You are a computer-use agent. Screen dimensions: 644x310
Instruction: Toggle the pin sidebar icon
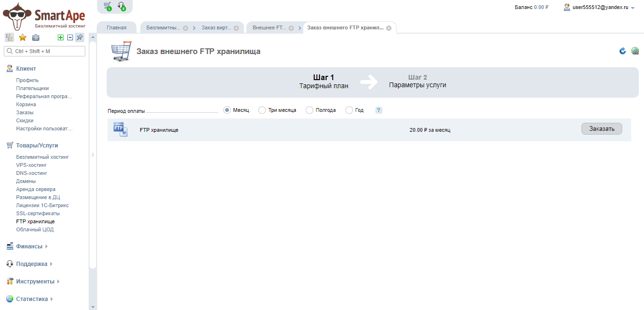(80, 37)
